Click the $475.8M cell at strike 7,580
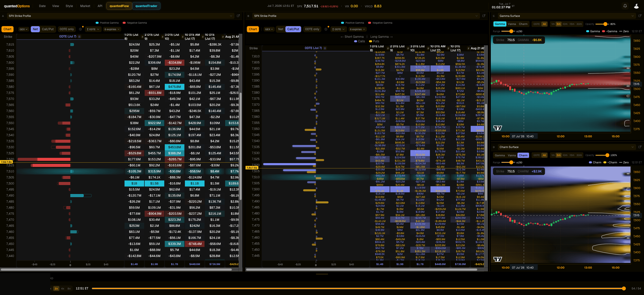This screenshot has height=295, width=644. pyautogui.click(x=174, y=87)
